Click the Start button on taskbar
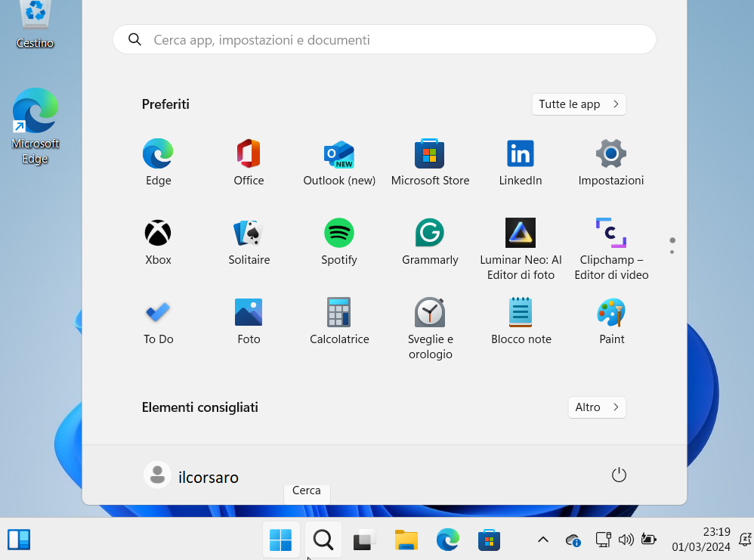 pos(281,540)
